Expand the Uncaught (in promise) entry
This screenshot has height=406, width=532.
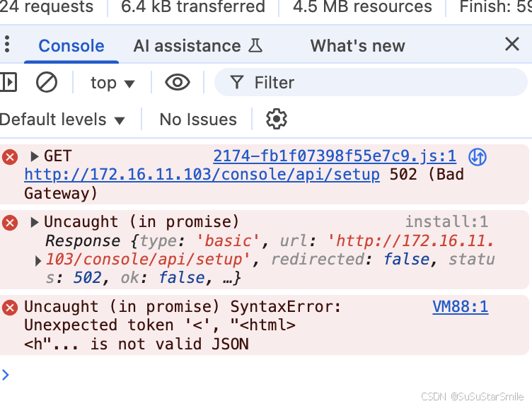click(x=34, y=222)
